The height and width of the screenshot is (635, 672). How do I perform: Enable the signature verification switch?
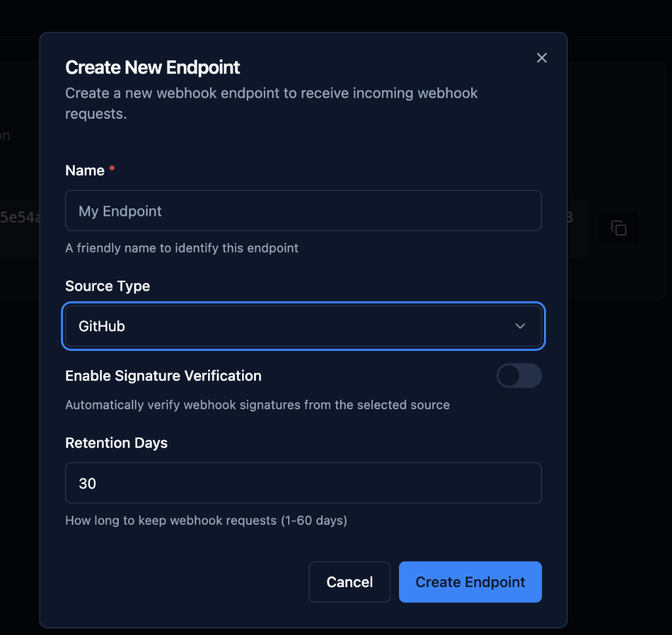click(518, 376)
